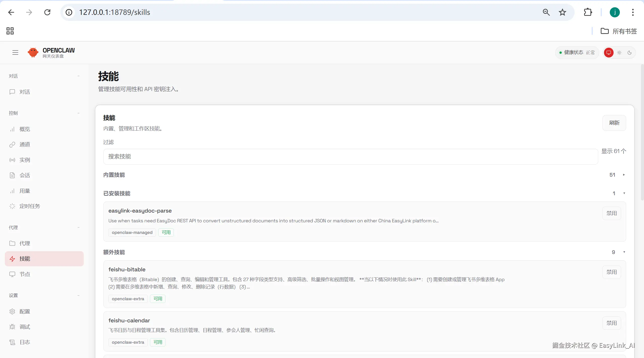Open the 配置 settings page
Screen dimensions: 644x358
click(x=25, y=312)
